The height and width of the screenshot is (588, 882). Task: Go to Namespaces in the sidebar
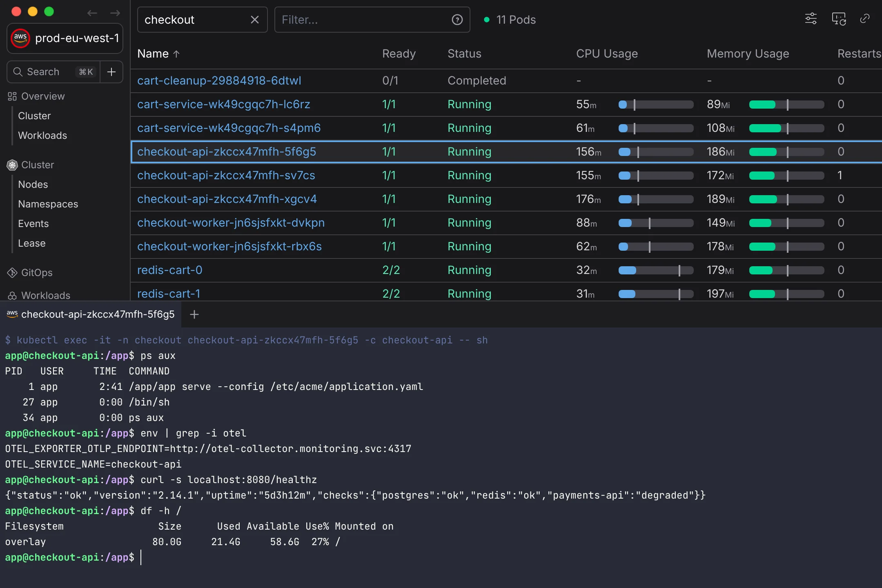[48, 204]
